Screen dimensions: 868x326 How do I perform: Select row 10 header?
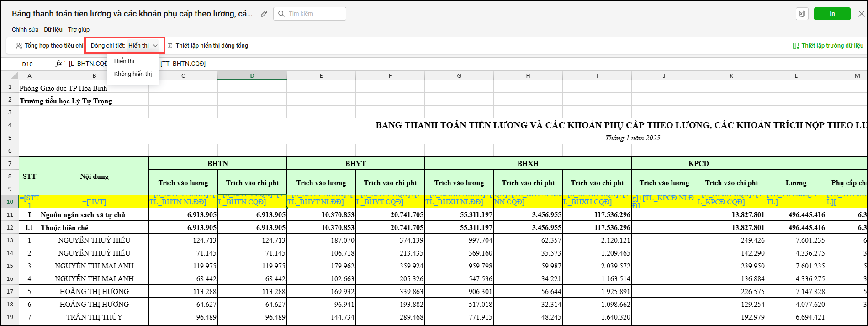coord(10,202)
